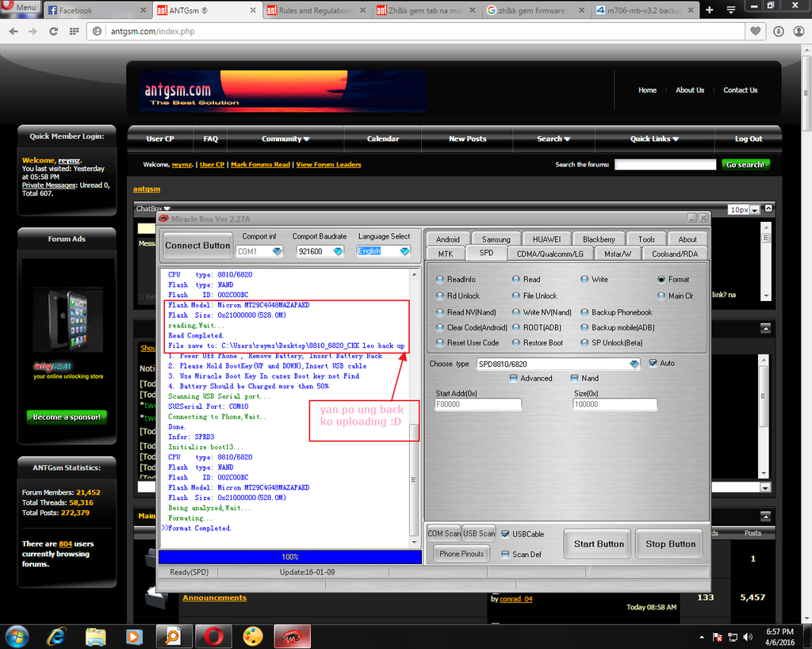Select the Write radio option

(x=595, y=280)
